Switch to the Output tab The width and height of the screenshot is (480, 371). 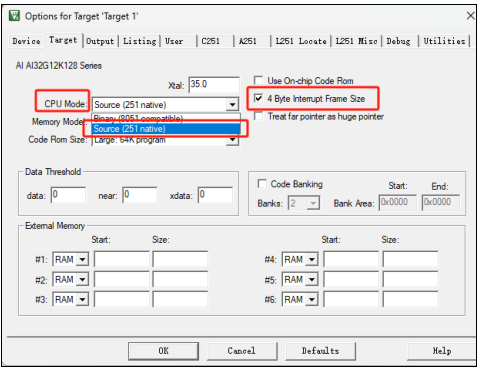100,41
